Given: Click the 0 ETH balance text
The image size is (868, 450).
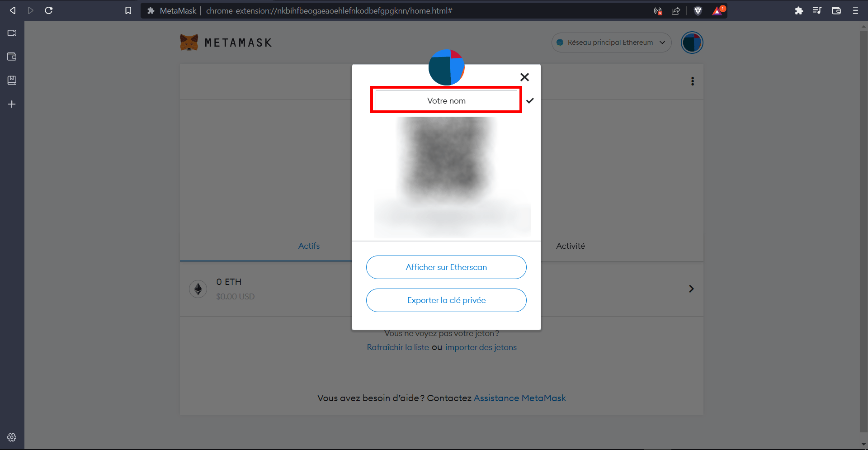Looking at the screenshot, I should click(229, 282).
